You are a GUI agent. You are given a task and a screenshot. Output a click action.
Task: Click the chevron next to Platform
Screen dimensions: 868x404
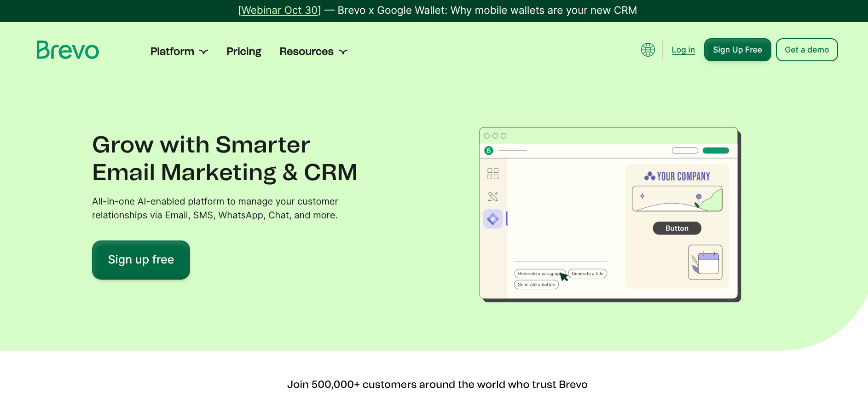[x=204, y=52]
